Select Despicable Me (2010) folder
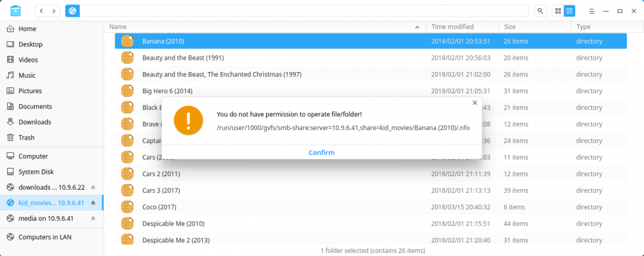Viewport: 644px width, 256px height. tap(370, 224)
